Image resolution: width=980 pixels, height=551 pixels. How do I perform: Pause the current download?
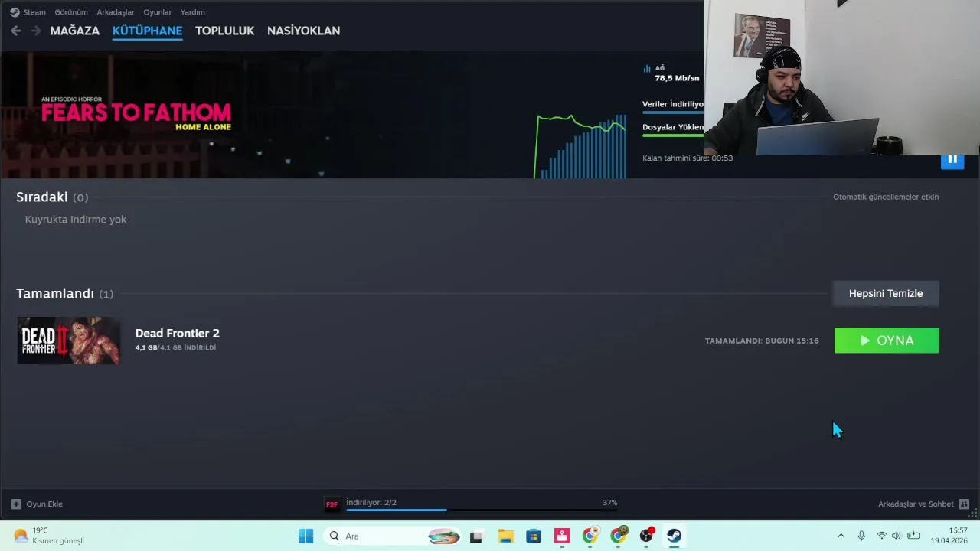point(952,159)
